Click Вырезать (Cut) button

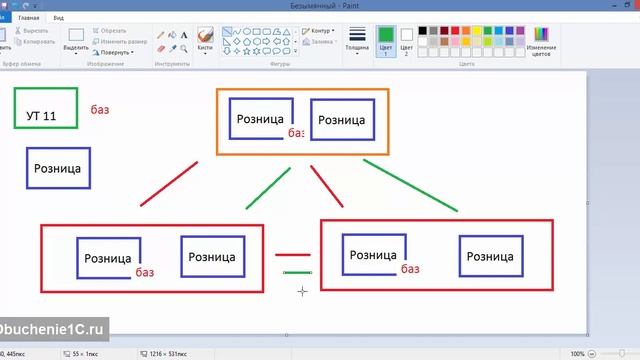pyautogui.click(x=31, y=31)
